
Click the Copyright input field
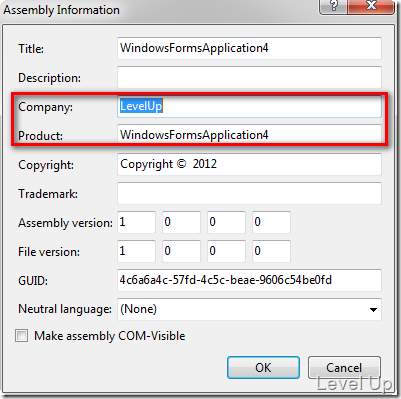click(x=249, y=164)
